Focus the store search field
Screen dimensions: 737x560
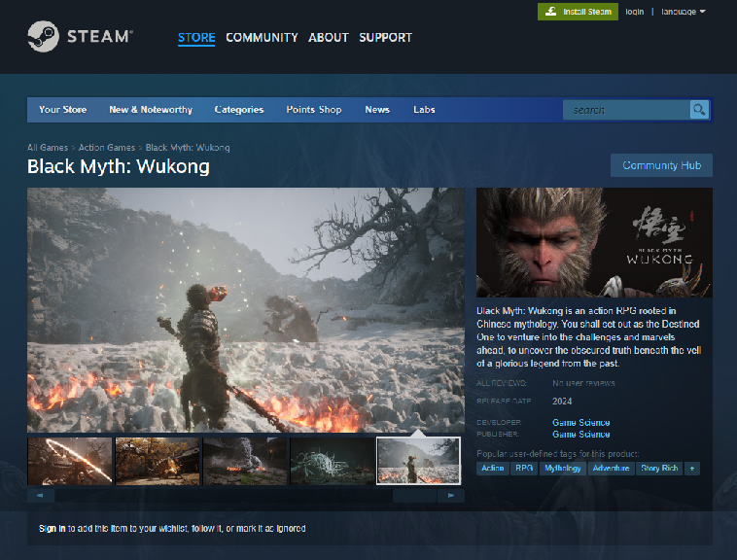(626, 110)
